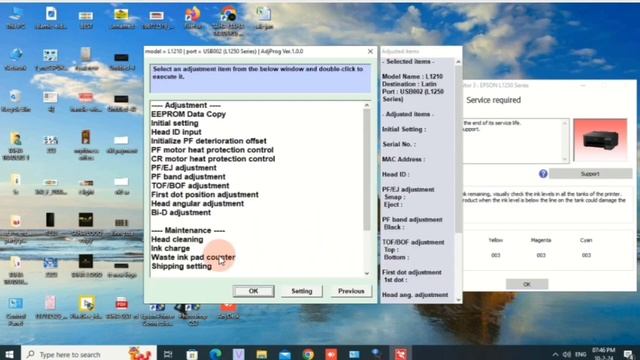
Task: Open Microsoft Edge from taskbar
Action: pos(216,354)
